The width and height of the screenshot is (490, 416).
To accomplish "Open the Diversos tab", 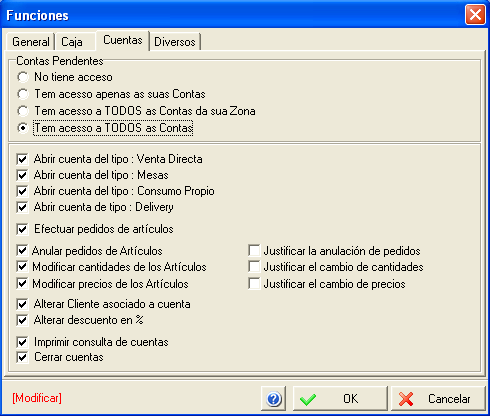I will pos(175,42).
